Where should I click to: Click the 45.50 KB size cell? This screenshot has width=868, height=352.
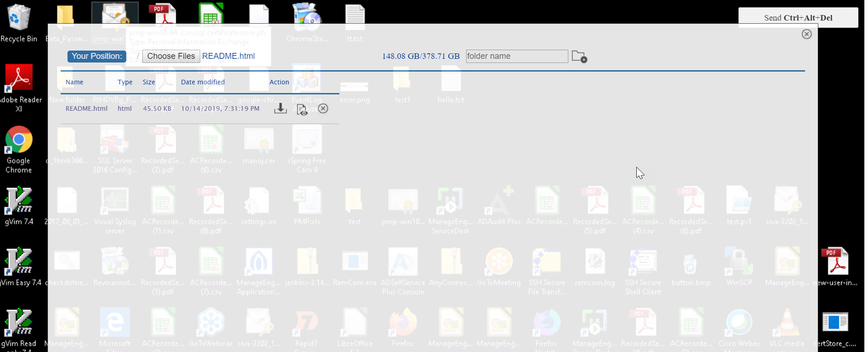[x=157, y=109]
